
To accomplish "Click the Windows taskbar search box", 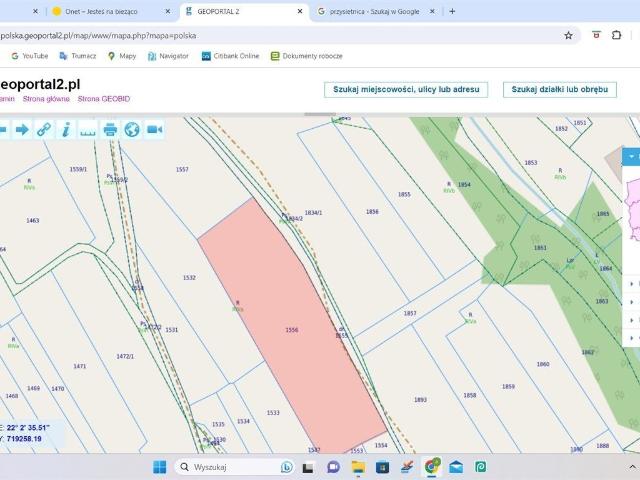I will tap(225, 467).
